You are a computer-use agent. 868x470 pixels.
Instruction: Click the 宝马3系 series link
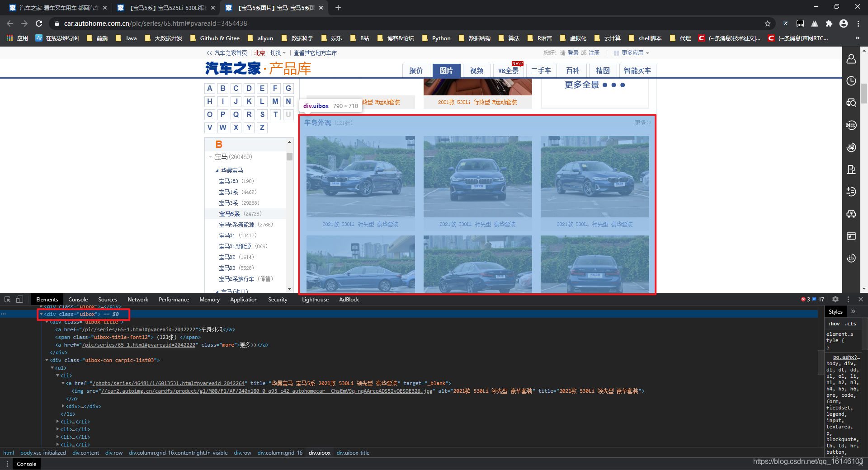(x=229, y=203)
